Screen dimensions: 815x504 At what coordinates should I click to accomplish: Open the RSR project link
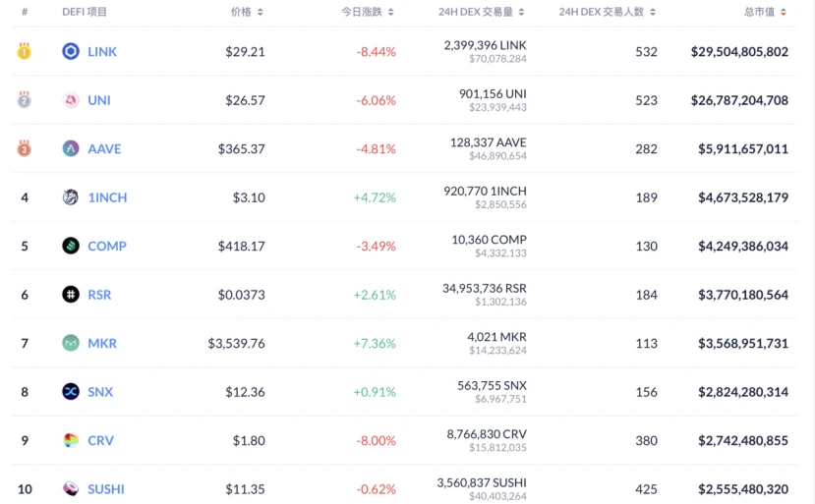point(99,295)
